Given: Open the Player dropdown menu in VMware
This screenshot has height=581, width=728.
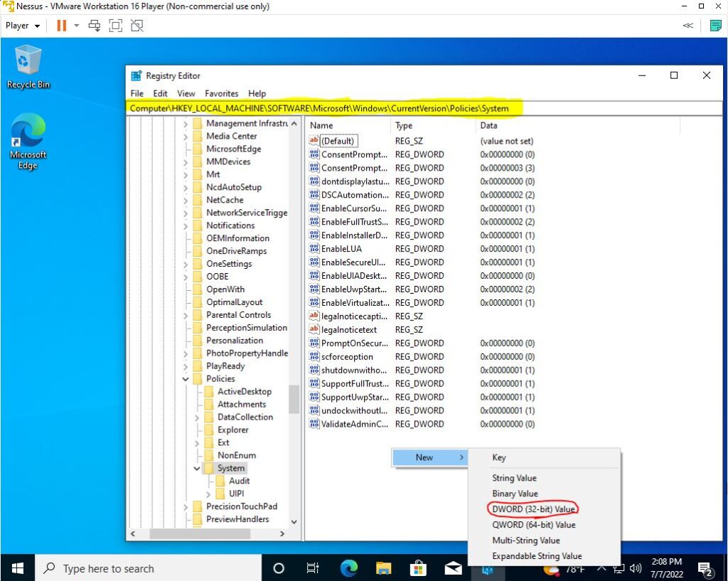Looking at the screenshot, I should [22, 26].
